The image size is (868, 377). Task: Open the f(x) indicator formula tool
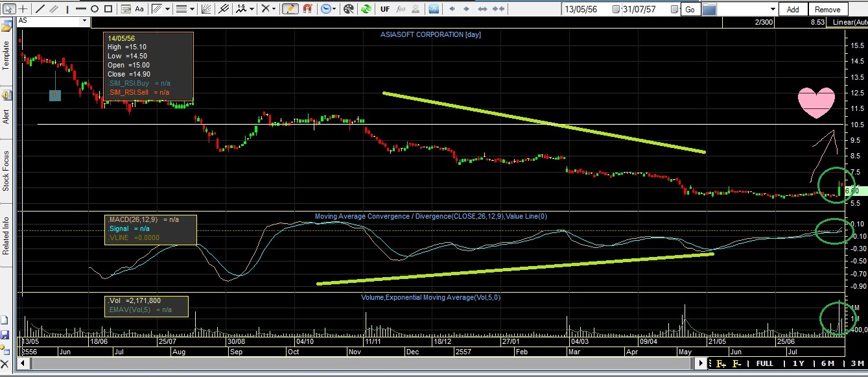click(x=401, y=9)
